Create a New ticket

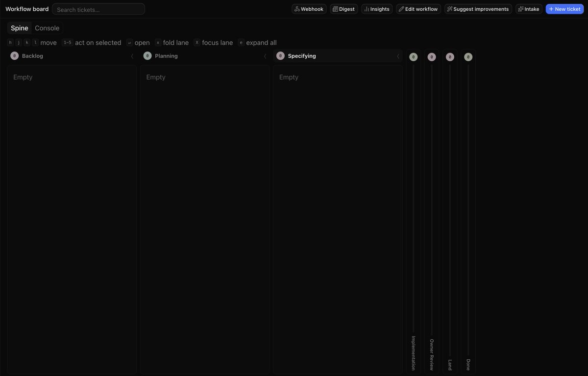point(564,9)
